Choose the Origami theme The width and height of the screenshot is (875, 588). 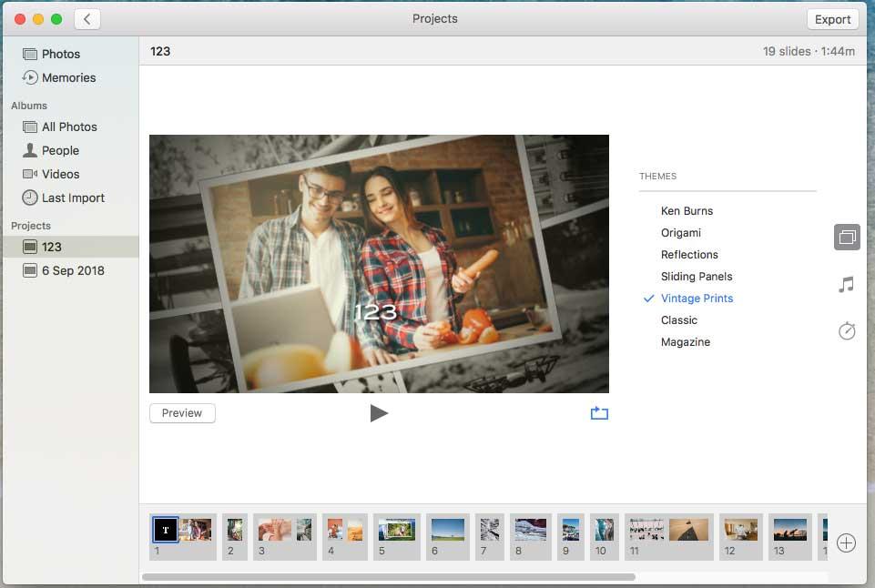pyautogui.click(x=680, y=233)
